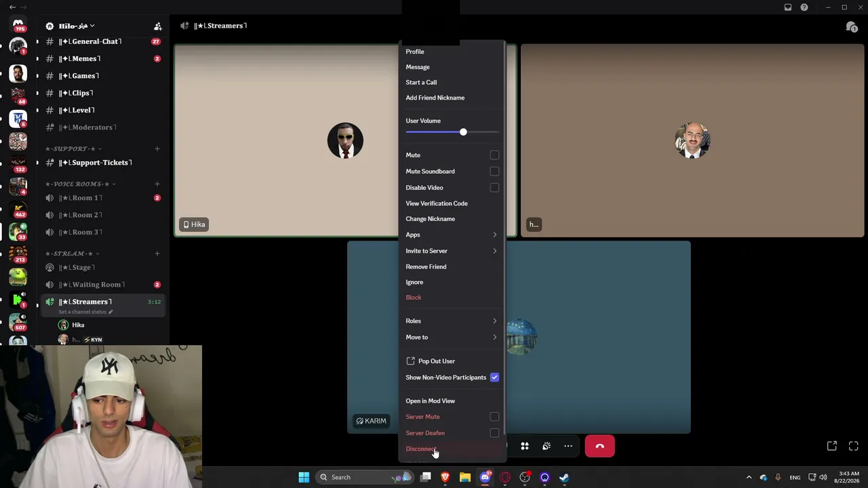This screenshot has width=868, height=488.
Task: Go back with the top-left arrow
Action: pos(12,7)
